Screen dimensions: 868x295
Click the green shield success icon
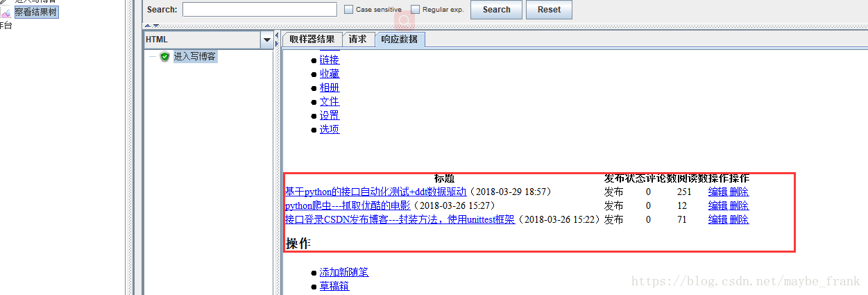pos(164,57)
